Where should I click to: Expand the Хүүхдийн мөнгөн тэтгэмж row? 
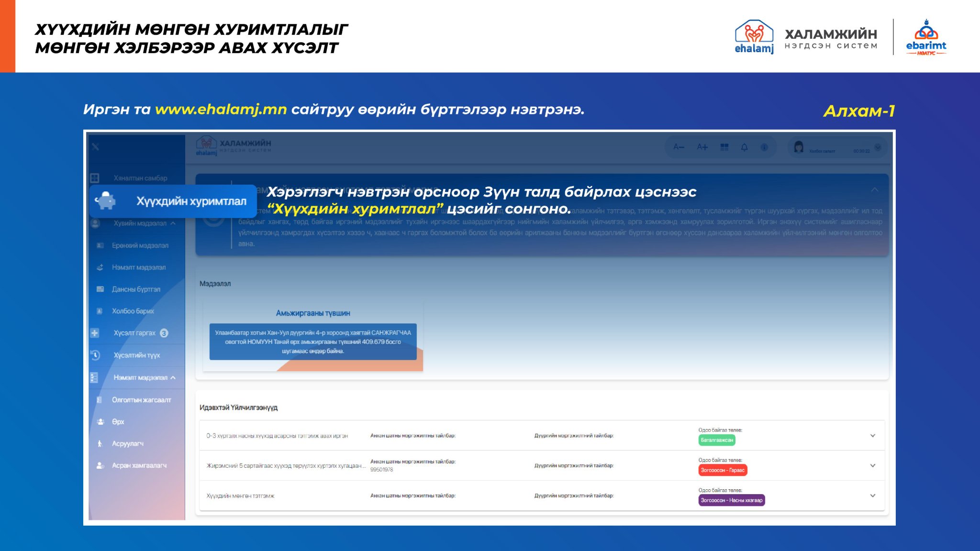[x=872, y=496]
